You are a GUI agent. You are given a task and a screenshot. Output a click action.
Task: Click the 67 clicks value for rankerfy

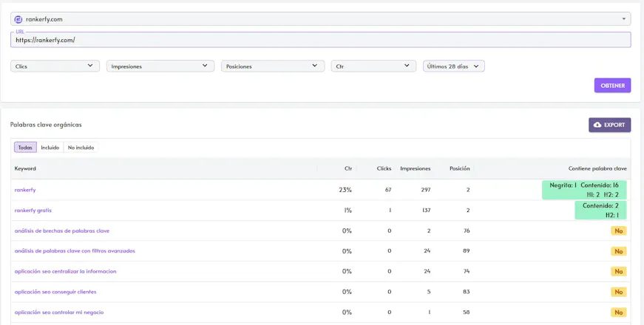pos(388,190)
